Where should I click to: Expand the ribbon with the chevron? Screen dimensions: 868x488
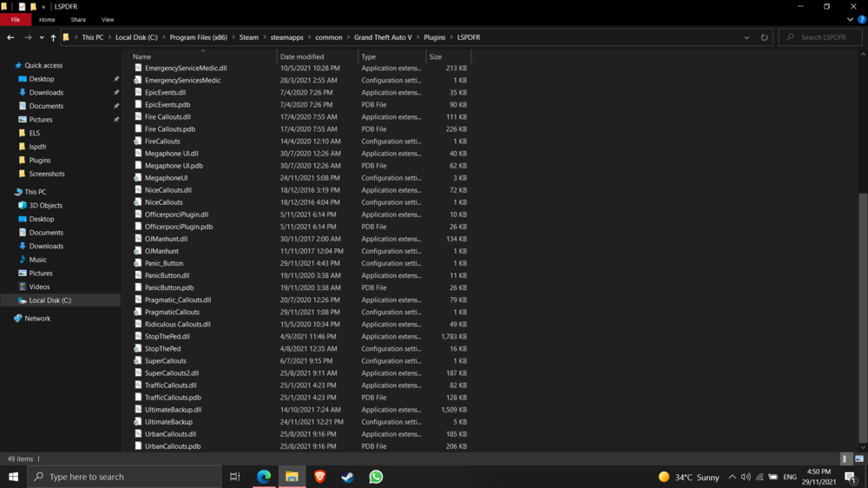tap(850, 19)
